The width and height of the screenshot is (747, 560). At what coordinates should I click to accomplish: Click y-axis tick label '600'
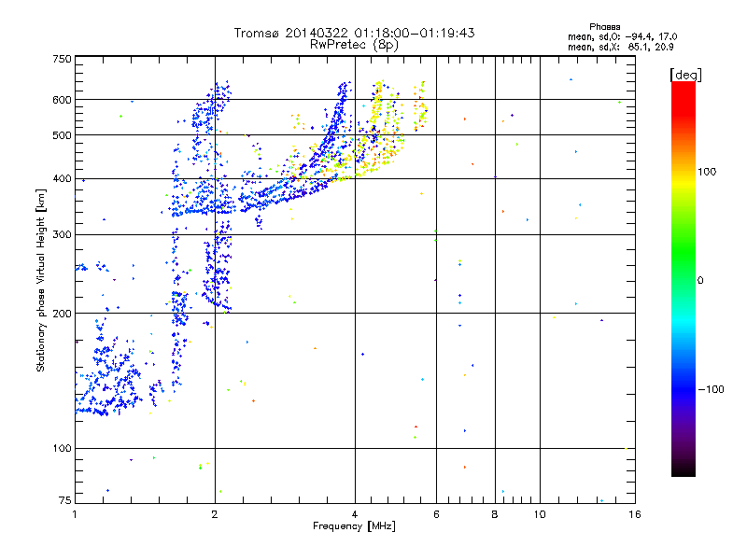(62, 100)
